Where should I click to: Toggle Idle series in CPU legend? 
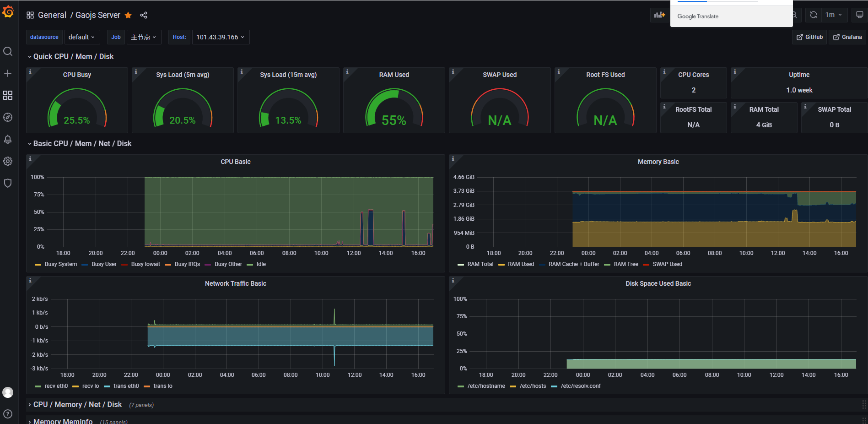(x=261, y=264)
